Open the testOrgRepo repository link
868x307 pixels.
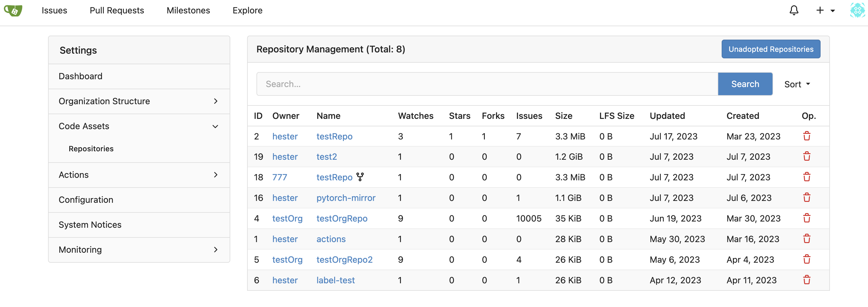point(342,218)
